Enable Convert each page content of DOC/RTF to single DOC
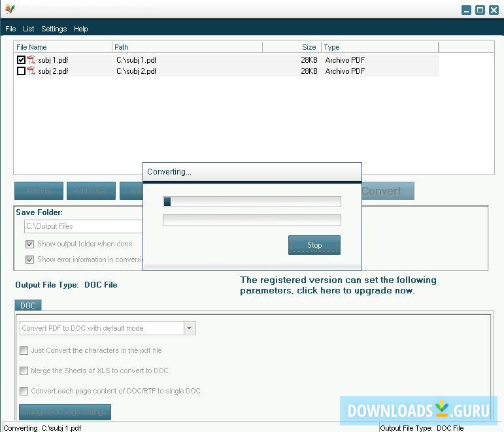Screen dimensions: 504x432 (24, 391)
